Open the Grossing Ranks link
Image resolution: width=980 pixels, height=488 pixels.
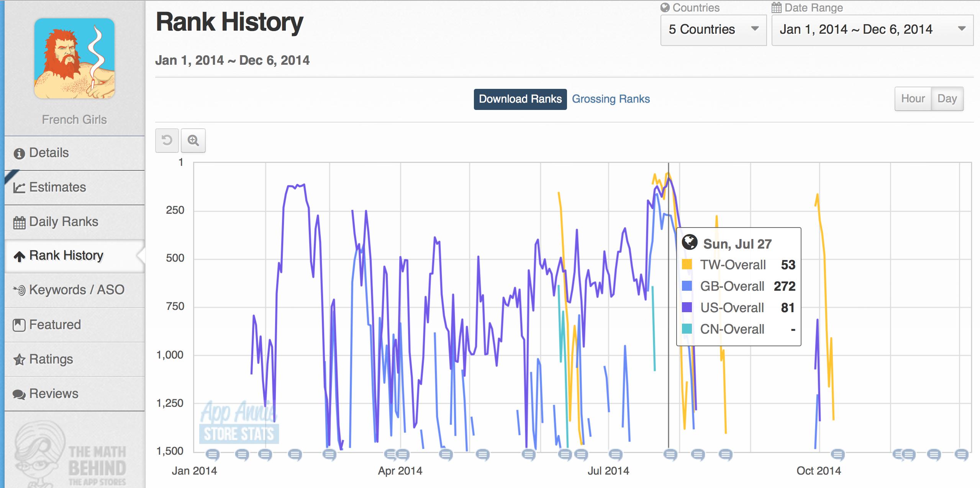(x=611, y=99)
